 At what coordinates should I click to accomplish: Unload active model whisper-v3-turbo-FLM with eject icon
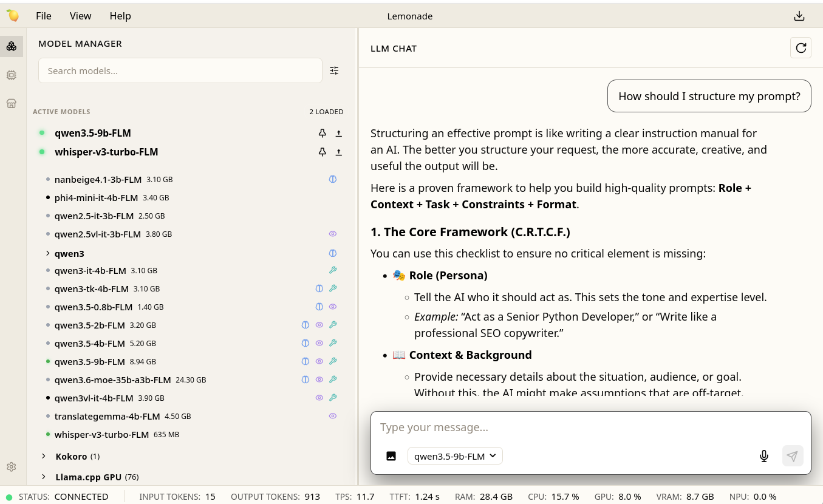[339, 152]
